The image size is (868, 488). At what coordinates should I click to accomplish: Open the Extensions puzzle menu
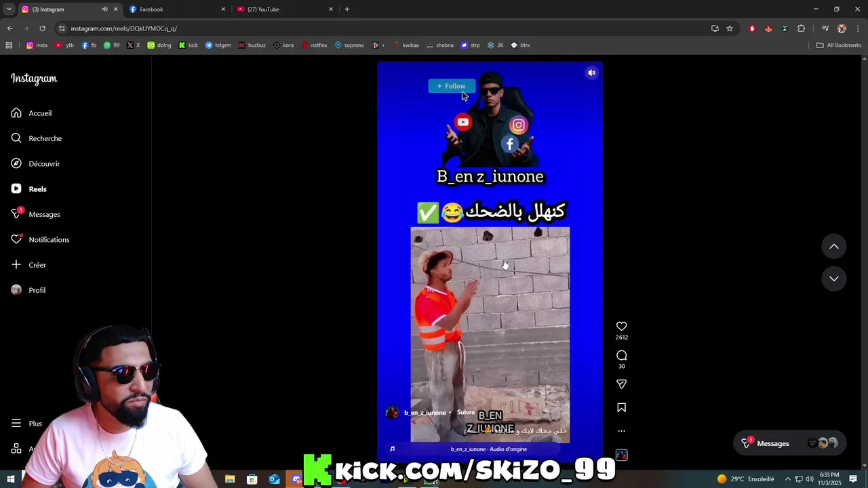point(801,28)
